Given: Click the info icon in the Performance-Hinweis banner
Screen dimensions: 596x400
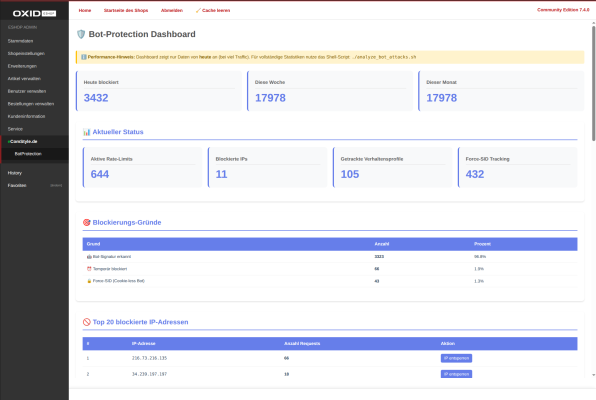Looking at the screenshot, I should point(84,57).
